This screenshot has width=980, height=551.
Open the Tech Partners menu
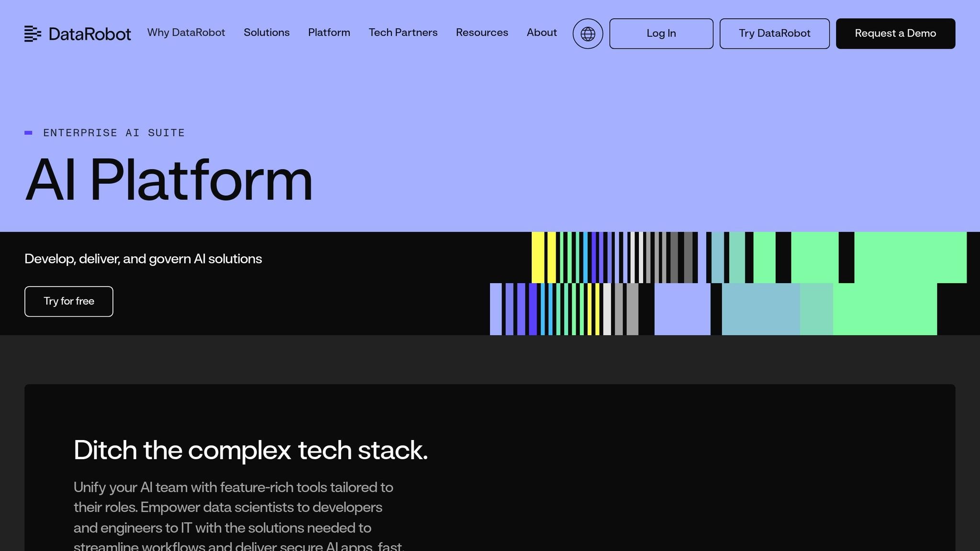click(x=403, y=33)
